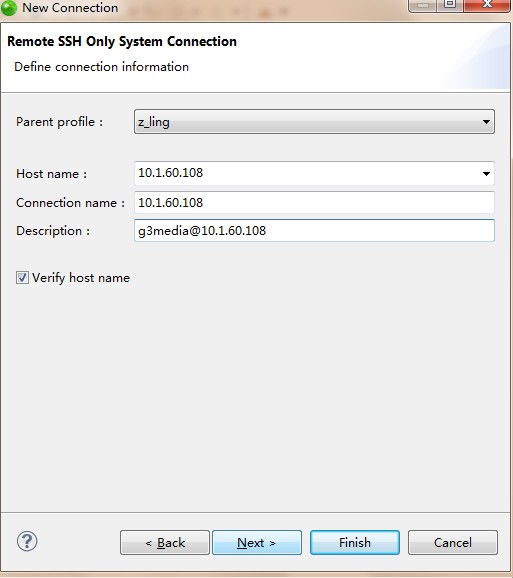
Task: Select the z_ling Parent profile combo box
Action: click(x=314, y=122)
